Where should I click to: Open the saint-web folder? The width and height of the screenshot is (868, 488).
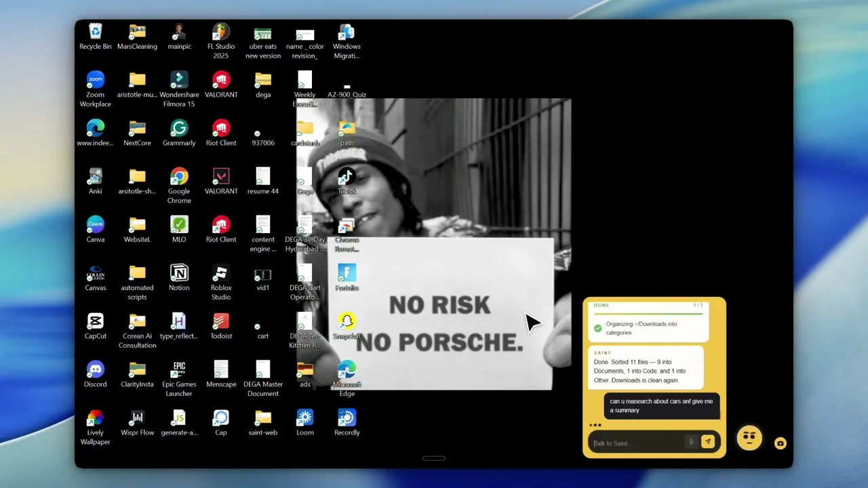263,422
